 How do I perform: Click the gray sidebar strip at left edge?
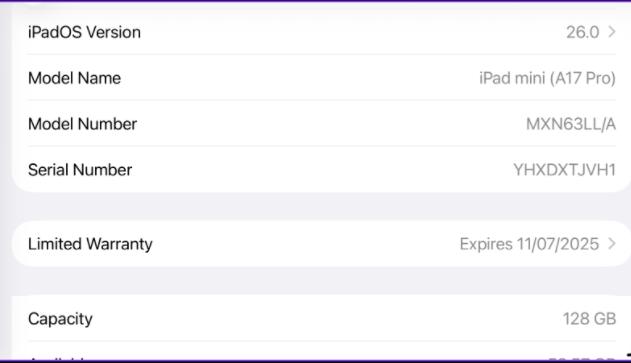[6, 181]
